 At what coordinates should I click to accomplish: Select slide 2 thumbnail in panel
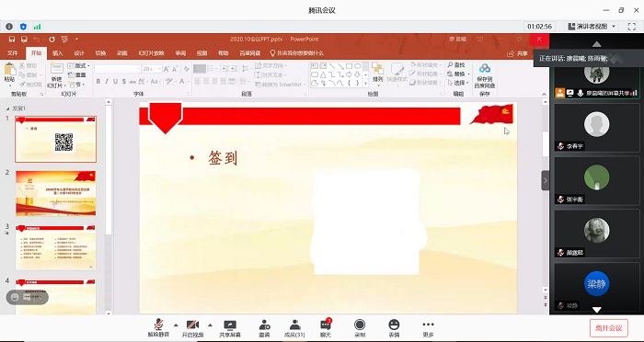pyautogui.click(x=56, y=193)
